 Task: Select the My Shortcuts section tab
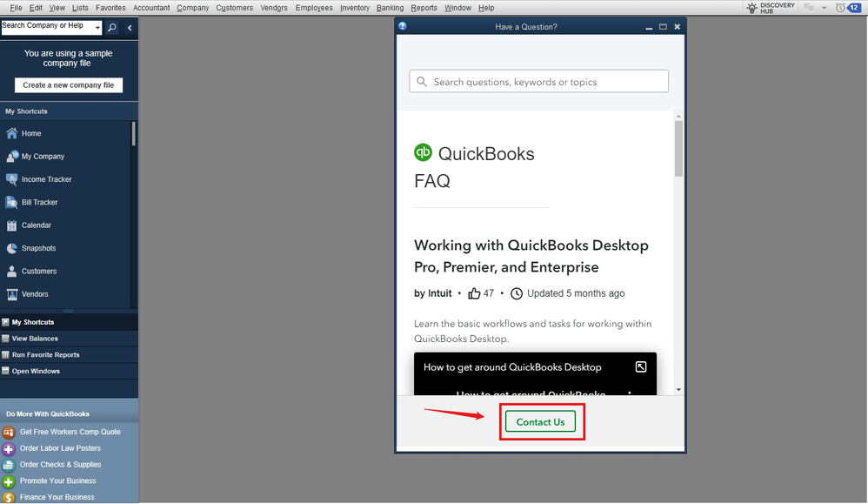point(70,322)
